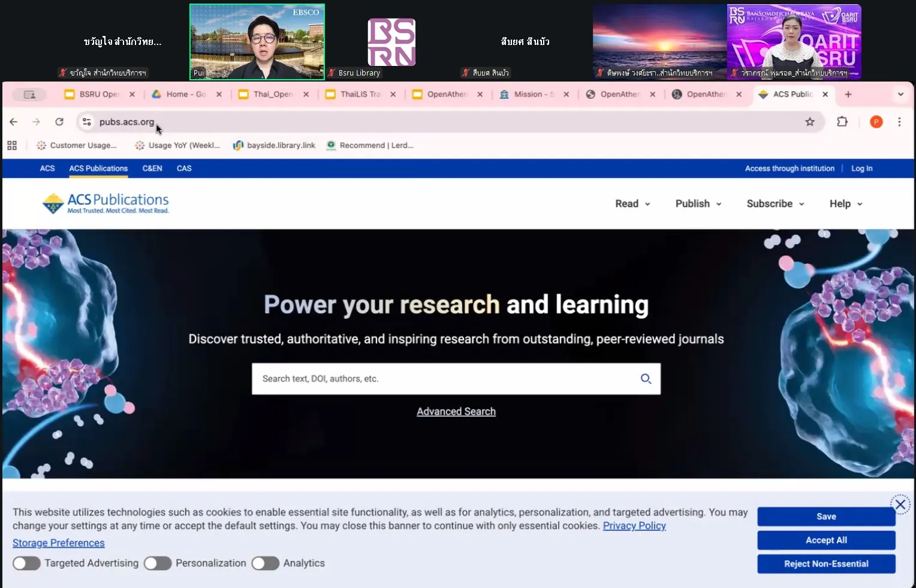Open a new tab with plus icon

click(848, 95)
